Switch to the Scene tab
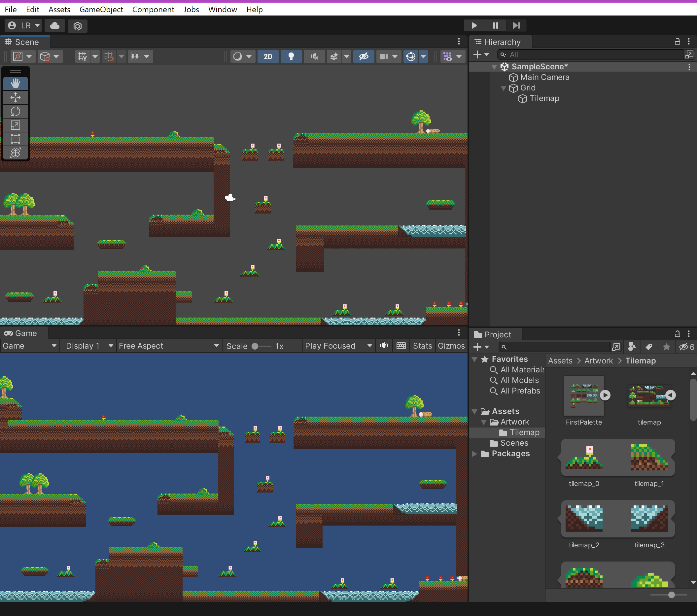The width and height of the screenshot is (697, 616). [x=25, y=42]
